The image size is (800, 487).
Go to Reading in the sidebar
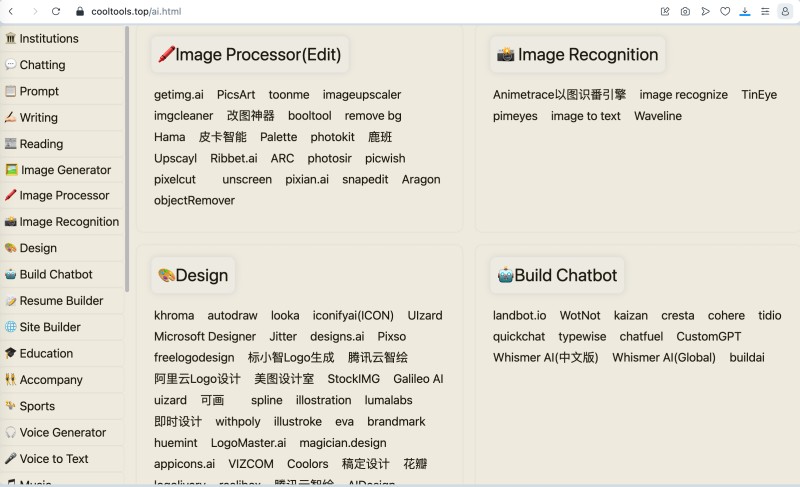(62, 144)
